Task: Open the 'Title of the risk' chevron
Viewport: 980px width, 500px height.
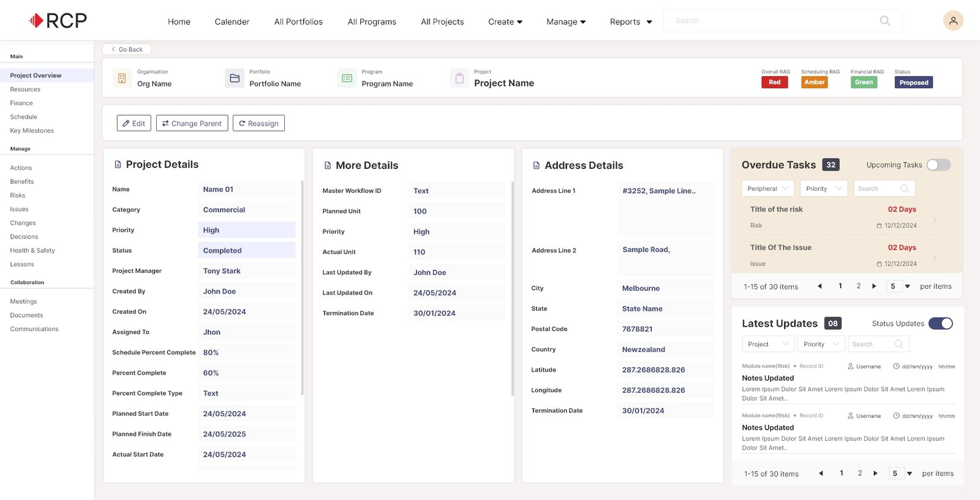Action: [x=935, y=220]
